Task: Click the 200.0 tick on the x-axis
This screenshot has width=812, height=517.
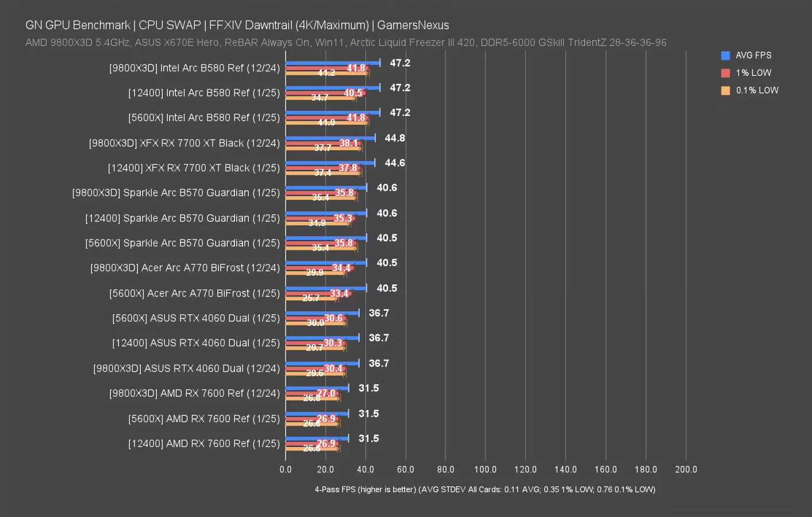Action: pyautogui.click(x=686, y=469)
